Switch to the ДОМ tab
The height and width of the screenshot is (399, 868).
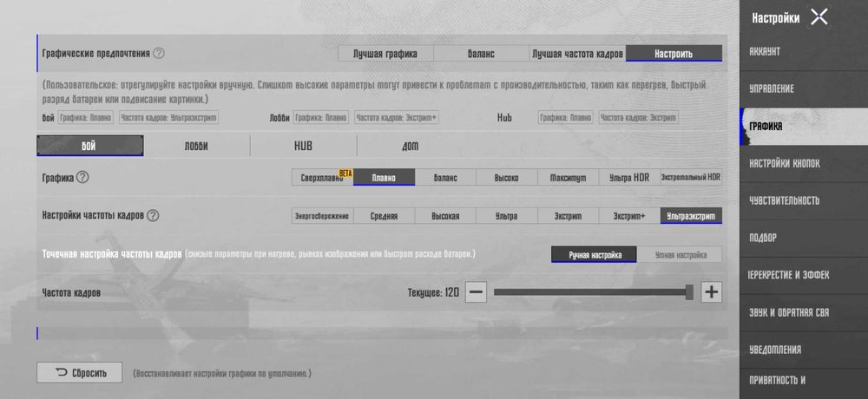[411, 146]
